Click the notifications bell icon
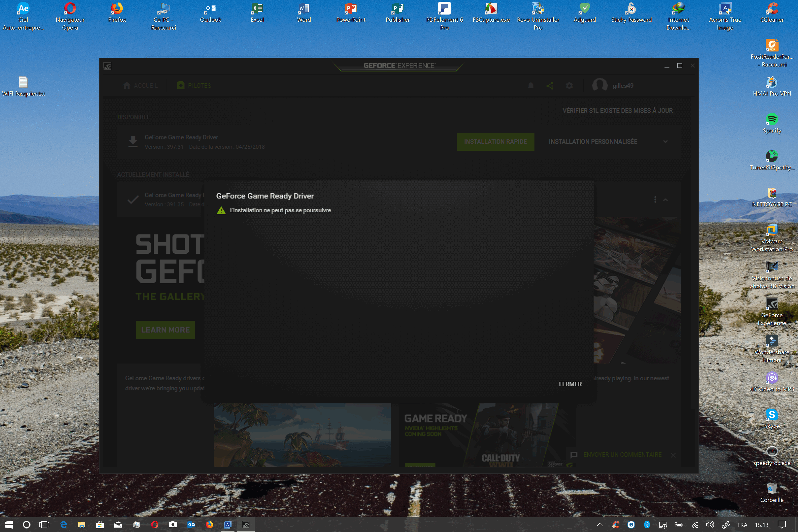The width and height of the screenshot is (798, 532). click(x=531, y=85)
